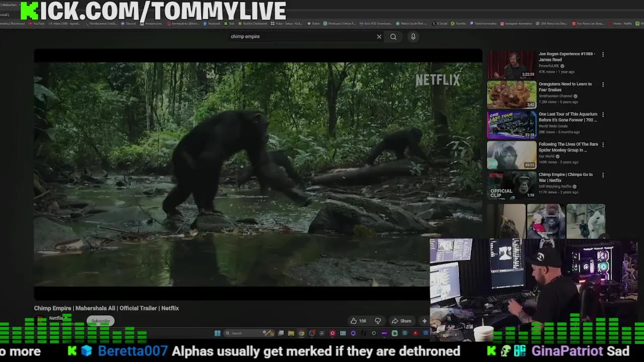Click title 'Joe Rogan Experience #1988 - James Reed'

click(567, 56)
